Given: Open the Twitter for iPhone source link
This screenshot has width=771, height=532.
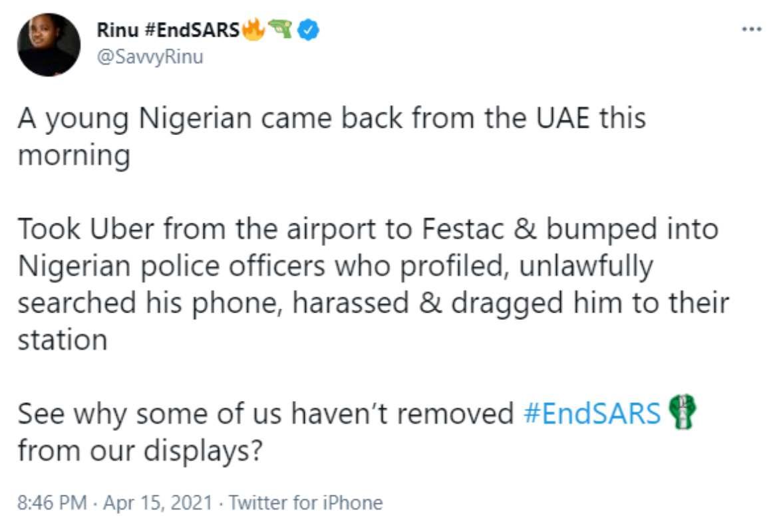Looking at the screenshot, I should point(306,503).
